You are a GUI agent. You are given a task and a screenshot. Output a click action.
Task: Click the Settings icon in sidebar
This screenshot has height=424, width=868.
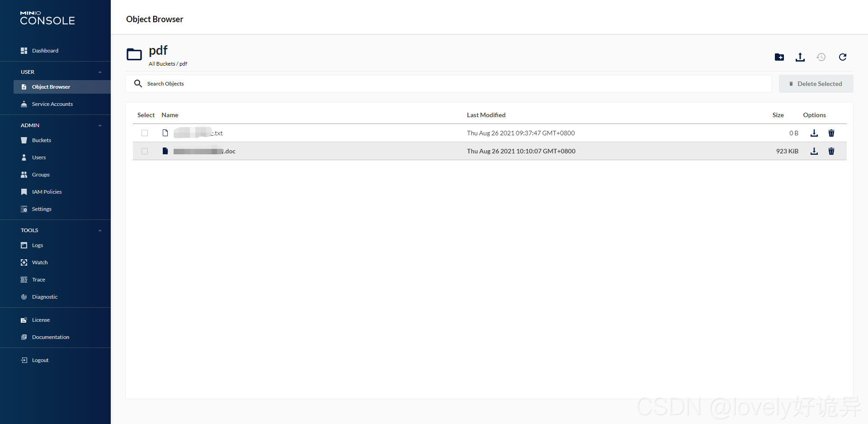coord(24,209)
